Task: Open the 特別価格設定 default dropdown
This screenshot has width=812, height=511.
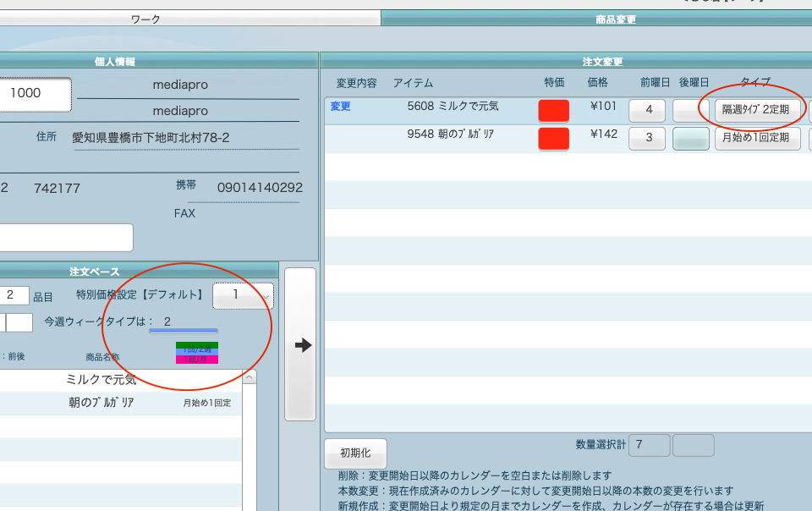Action: [x=243, y=295]
